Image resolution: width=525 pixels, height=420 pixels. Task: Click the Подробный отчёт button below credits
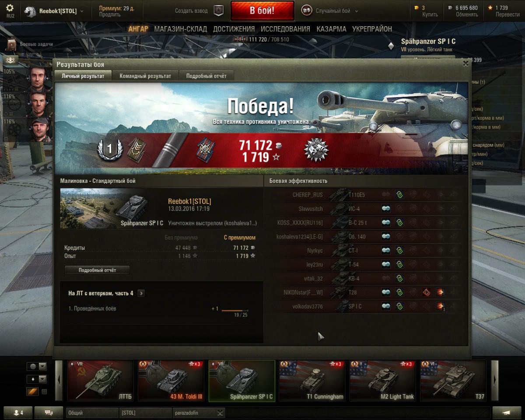[97, 270]
